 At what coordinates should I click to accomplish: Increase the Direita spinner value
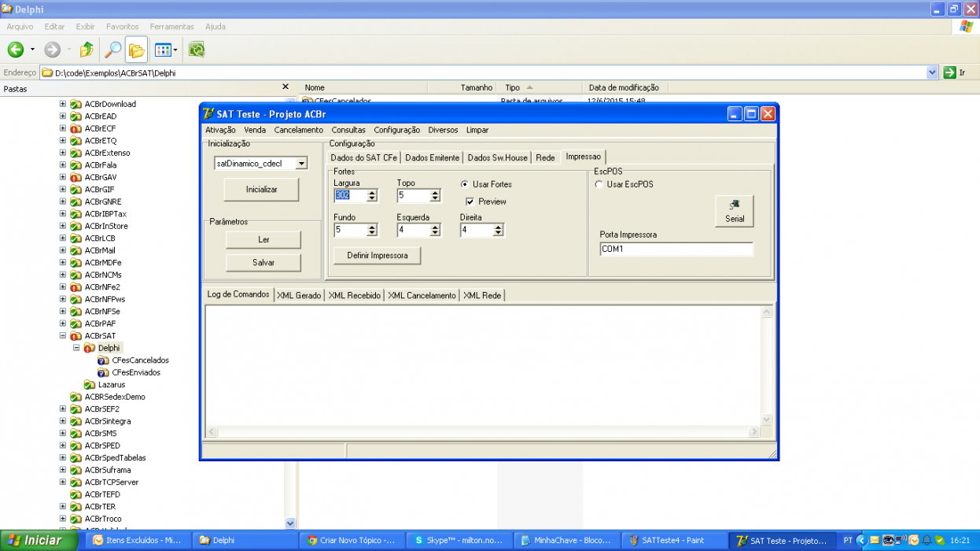coord(498,227)
